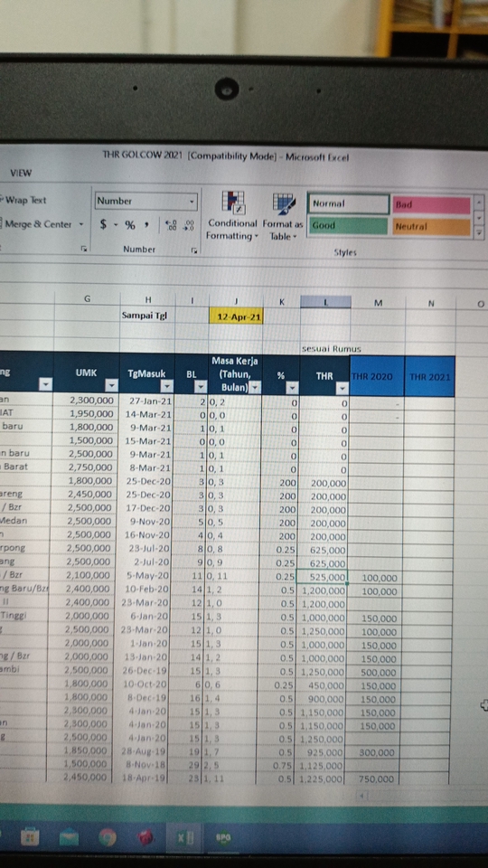Open the TgMasuk column filter dropdown
This screenshot has height=868, width=488.
pyautogui.click(x=166, y=386)
